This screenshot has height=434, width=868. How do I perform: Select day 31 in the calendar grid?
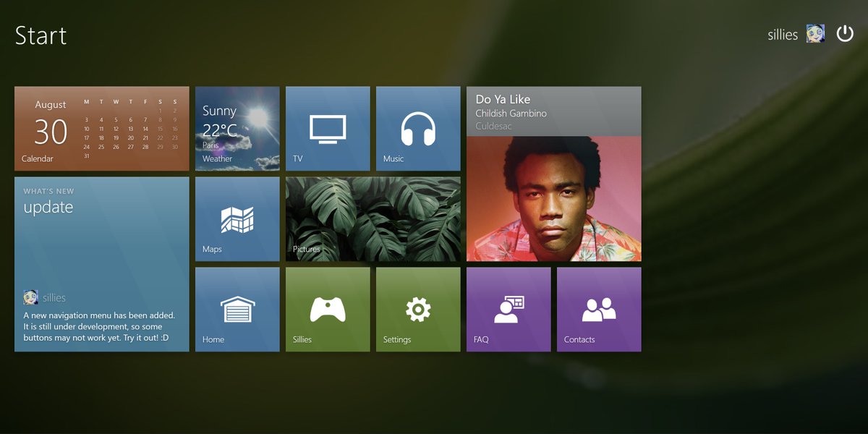click(87, 156)
